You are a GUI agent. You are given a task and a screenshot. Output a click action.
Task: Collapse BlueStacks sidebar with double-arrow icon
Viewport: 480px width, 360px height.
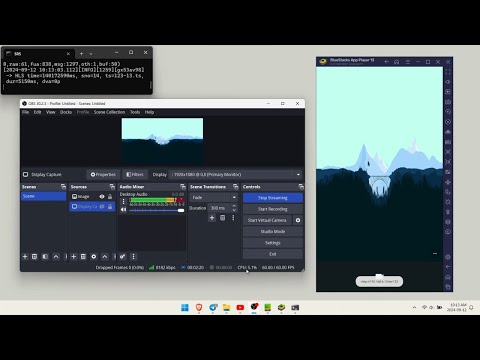448,62
